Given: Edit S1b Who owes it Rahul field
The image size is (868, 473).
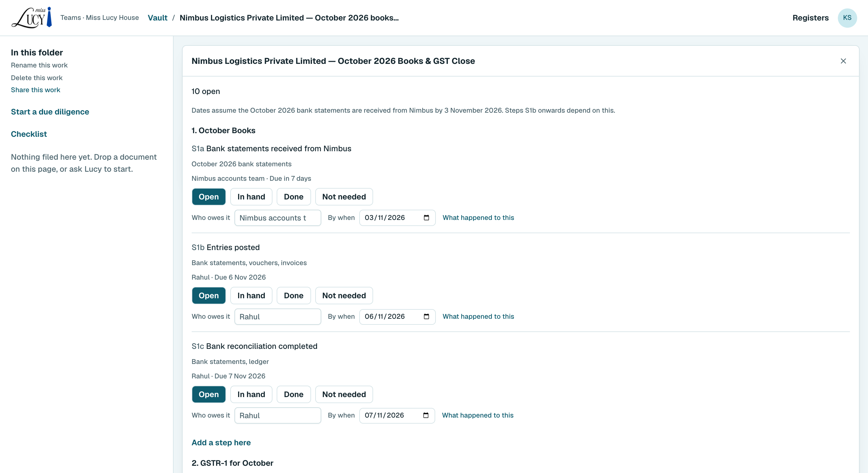Looking at the screenshot, I should point(278,316).
